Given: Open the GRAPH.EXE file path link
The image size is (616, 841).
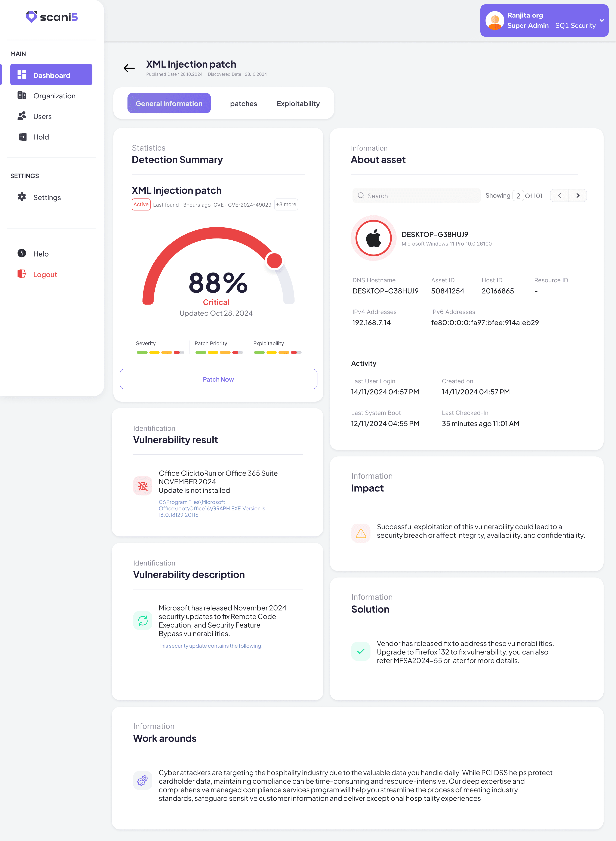Looking at the screenshot, I should pyautogui.click(x=211, y=508).
